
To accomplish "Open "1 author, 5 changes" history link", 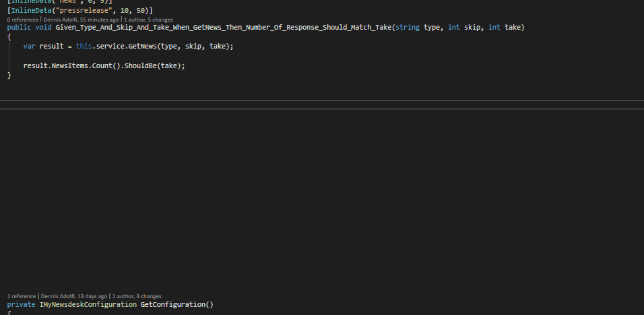I will point(148,20).
